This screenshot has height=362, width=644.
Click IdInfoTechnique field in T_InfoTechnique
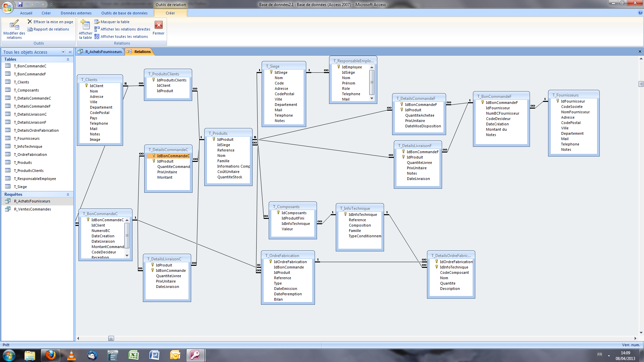[363, 215]
